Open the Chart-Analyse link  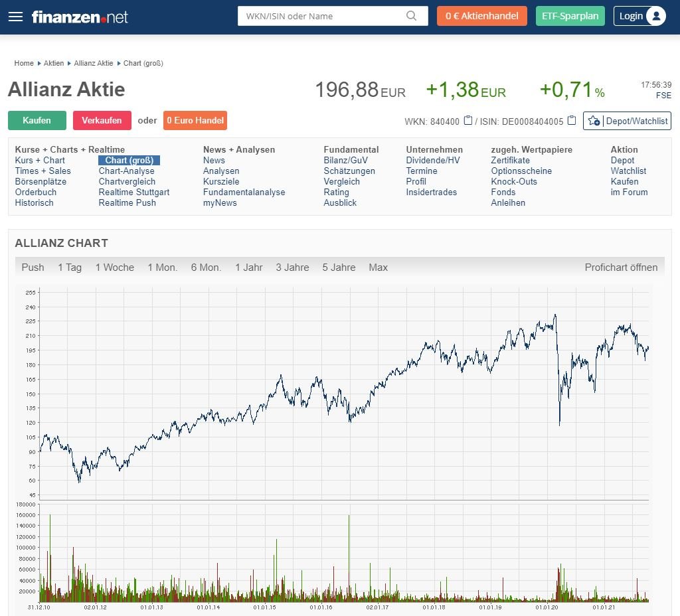click(127, 171)
